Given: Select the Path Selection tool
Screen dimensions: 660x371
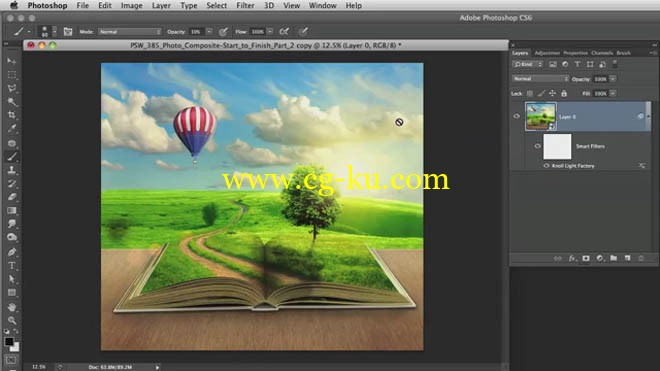Looking at the screenshot, I should click(12, 279).
